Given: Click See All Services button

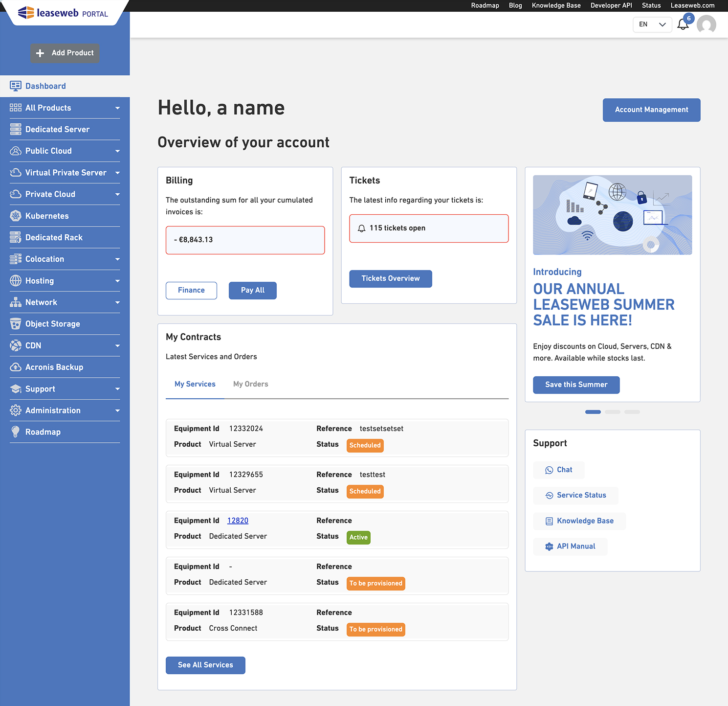Looking at the screenshot, I should tap(205, 665).
